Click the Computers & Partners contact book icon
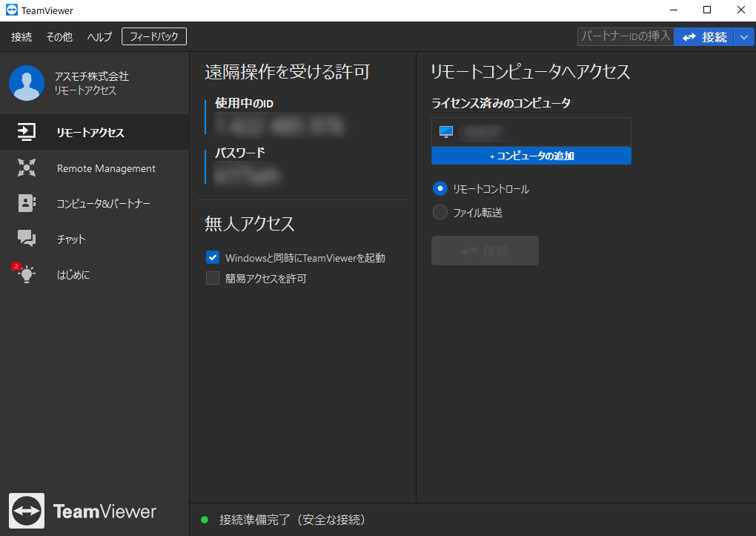 click(27, 204)
